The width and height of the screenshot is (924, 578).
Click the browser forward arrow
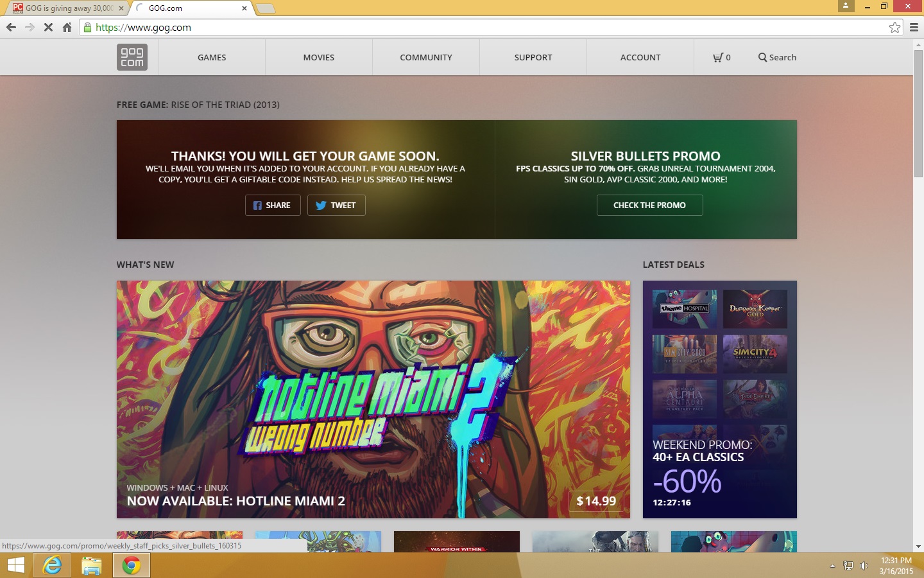[30, 27]
